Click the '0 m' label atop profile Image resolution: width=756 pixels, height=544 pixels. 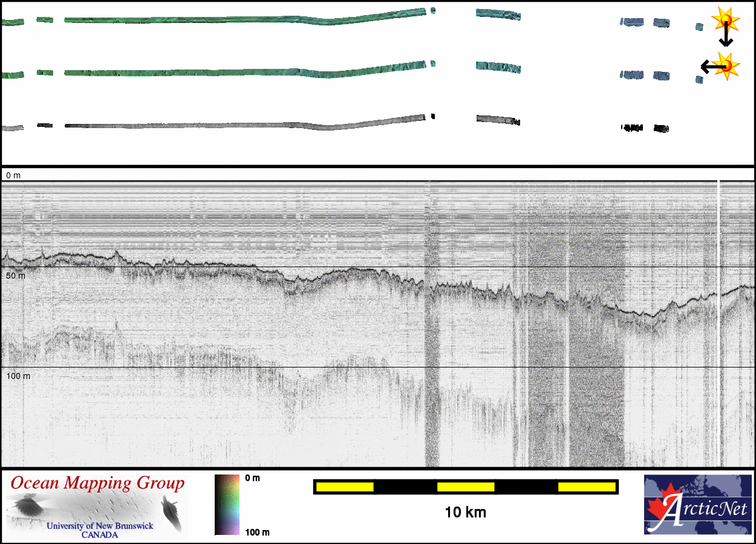coord(13,175)
